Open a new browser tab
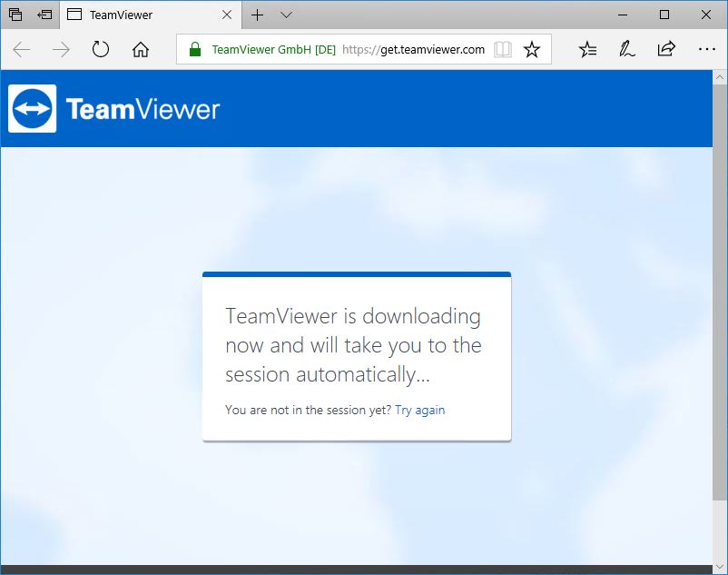The width and height of the screenshot is (728, 575). pyautogui.click(x=258, y=15)
